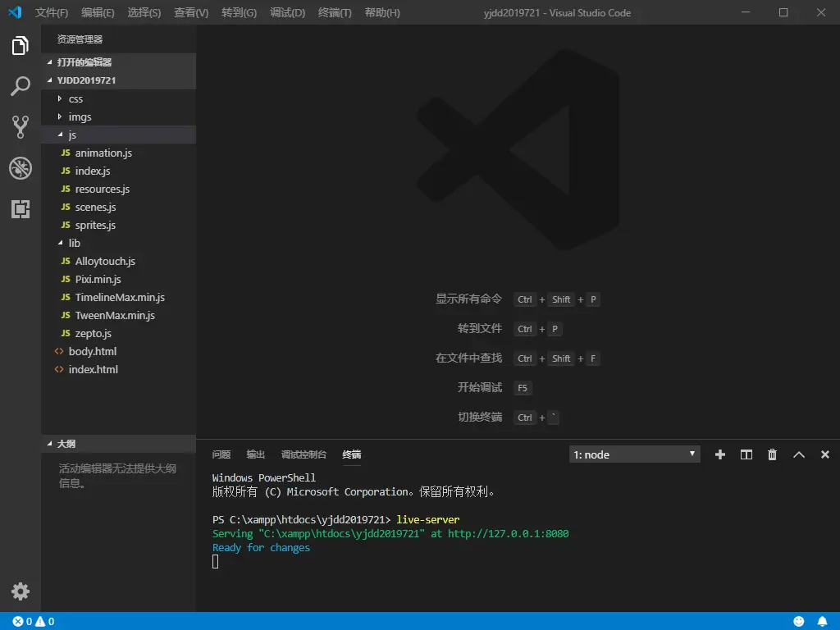Open TweenMax.min.js file

point(118,316)
